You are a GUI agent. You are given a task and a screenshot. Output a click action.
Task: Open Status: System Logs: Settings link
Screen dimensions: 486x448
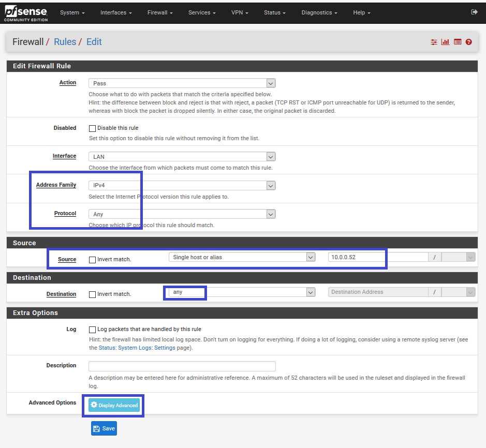137,348
